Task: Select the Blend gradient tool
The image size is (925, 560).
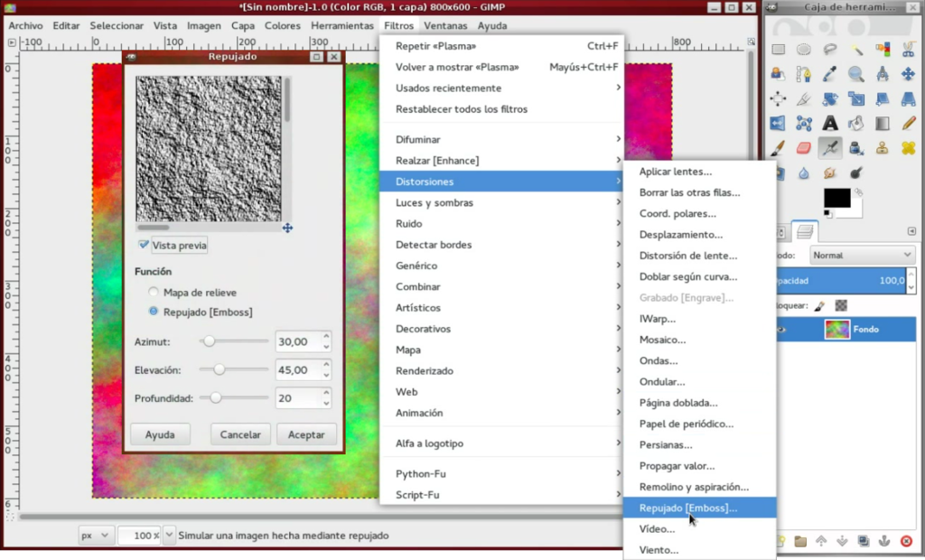Action: 883,124
